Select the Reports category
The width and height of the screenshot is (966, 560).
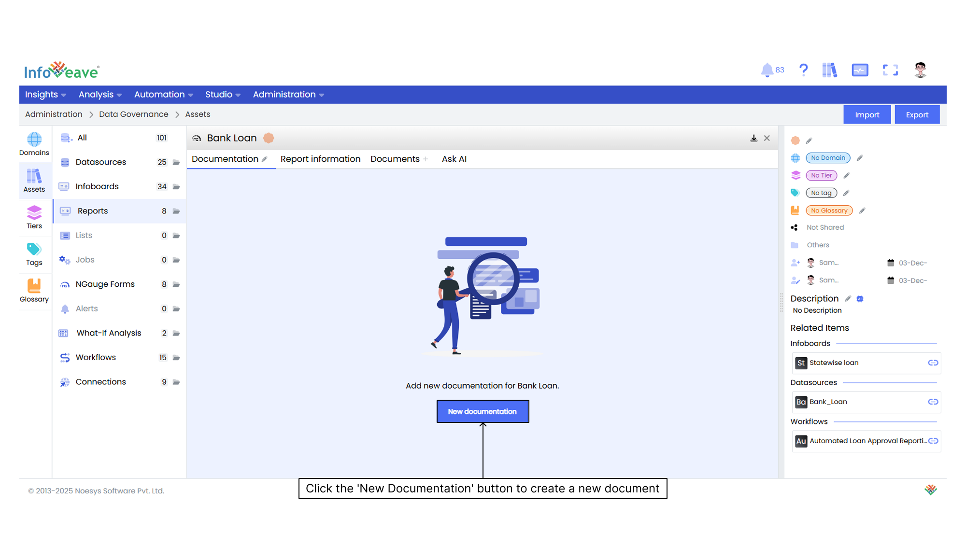click(119, 211)
